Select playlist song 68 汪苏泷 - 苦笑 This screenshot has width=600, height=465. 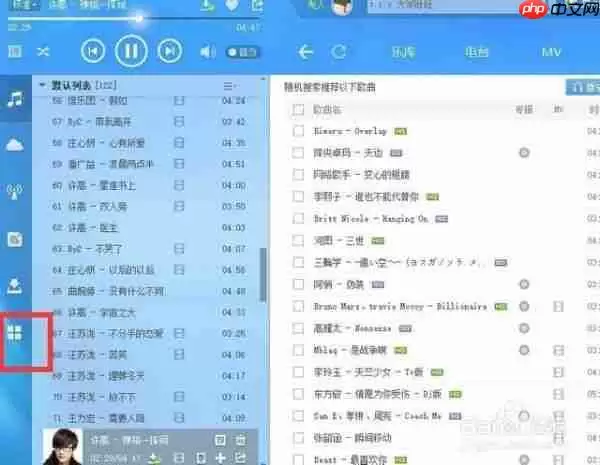149,355
